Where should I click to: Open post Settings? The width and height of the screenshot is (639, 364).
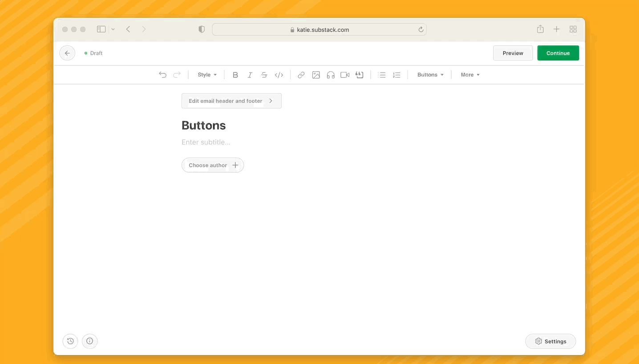550,341
